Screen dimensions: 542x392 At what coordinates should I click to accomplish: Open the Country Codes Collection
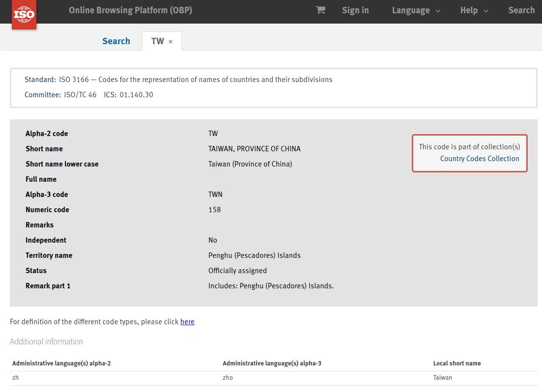coord(480,158)
